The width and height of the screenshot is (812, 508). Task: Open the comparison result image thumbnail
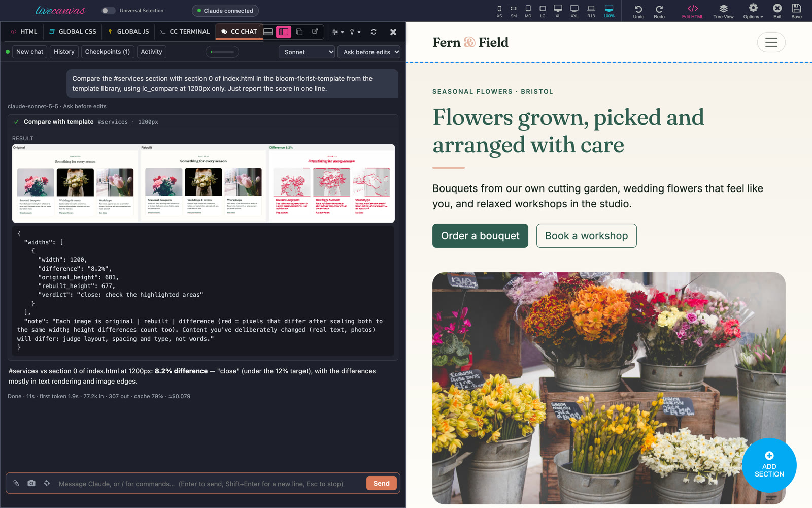click(204, 183)
